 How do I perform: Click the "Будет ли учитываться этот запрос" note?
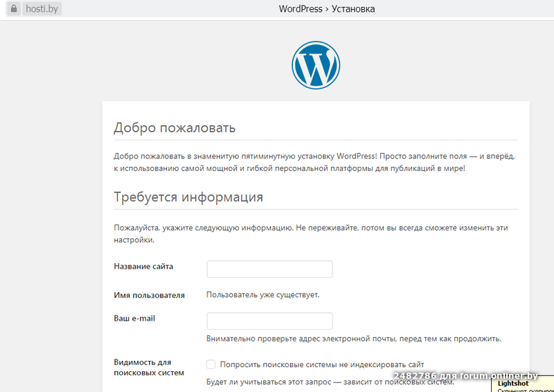click(330, 382)
